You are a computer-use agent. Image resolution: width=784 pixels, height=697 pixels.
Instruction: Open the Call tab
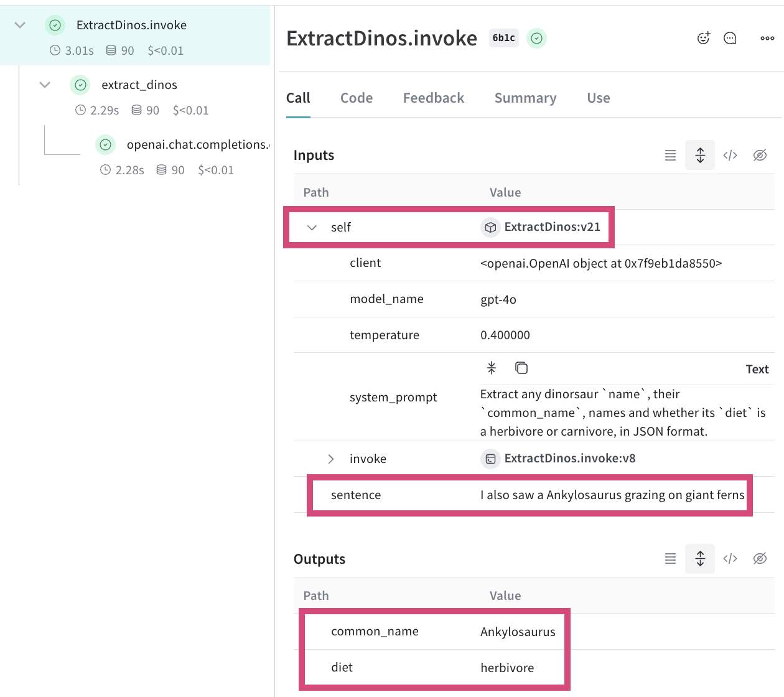point(298,98)
